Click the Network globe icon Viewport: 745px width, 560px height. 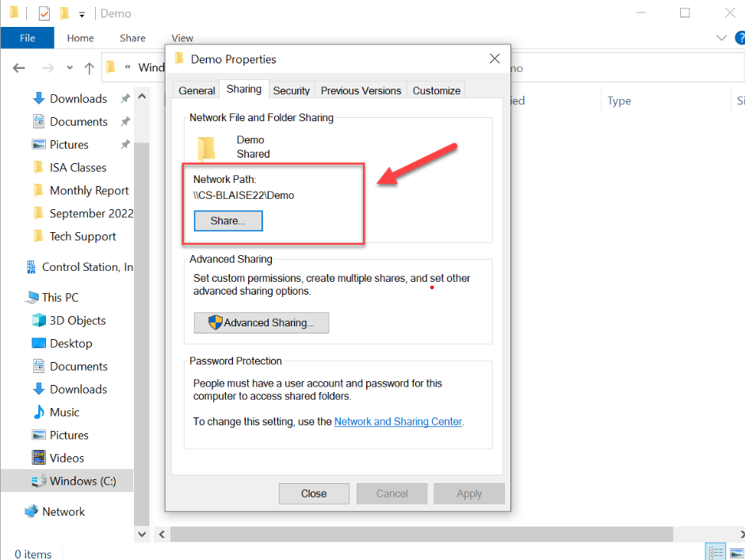click(32, 511)
